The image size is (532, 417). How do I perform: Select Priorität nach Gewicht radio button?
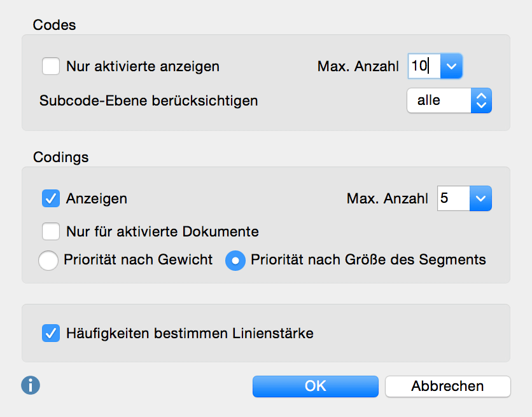pos(48,261)
